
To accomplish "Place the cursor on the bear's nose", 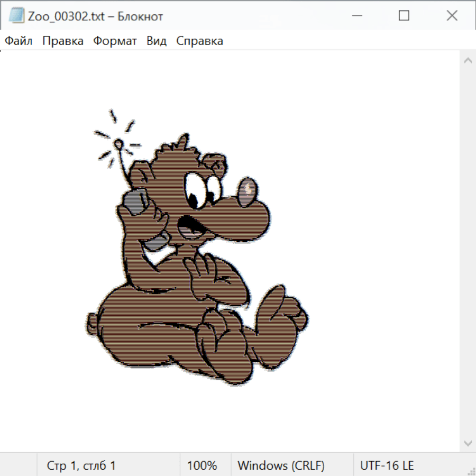I will 247,191.
